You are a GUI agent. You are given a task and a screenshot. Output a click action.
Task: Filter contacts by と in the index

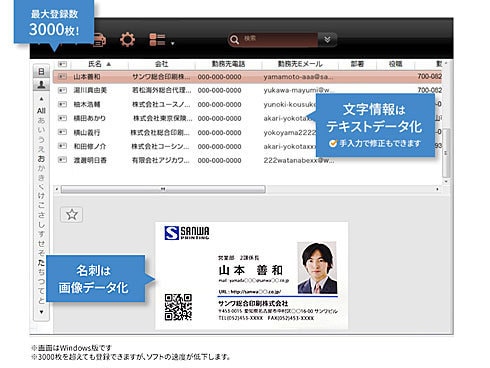click(x=41, y=301)
